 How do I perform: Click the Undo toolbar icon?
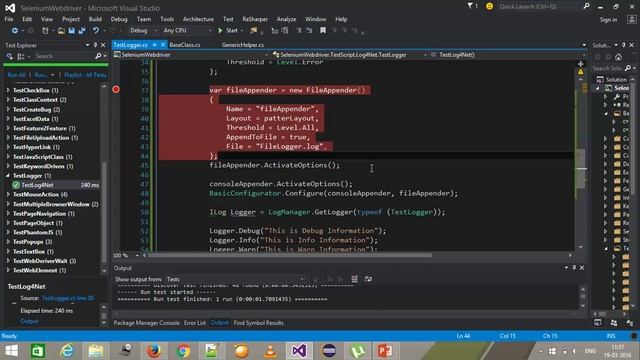pos(96,31)
